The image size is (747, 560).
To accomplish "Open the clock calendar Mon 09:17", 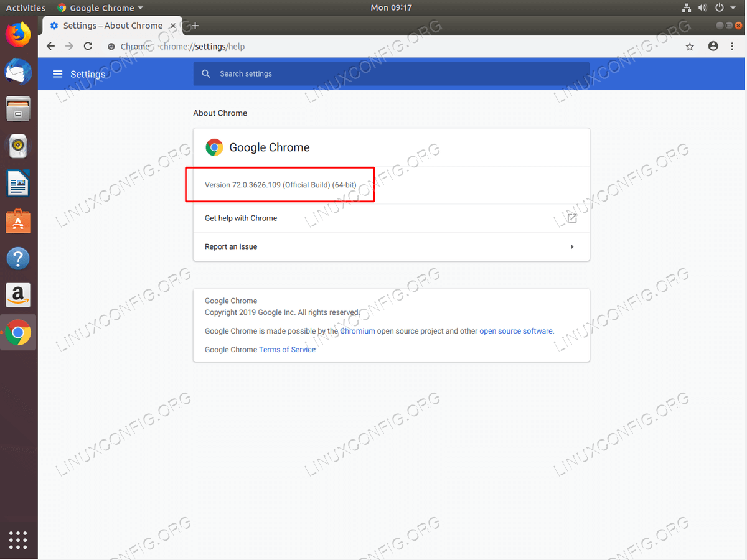I will pos(392,7).
